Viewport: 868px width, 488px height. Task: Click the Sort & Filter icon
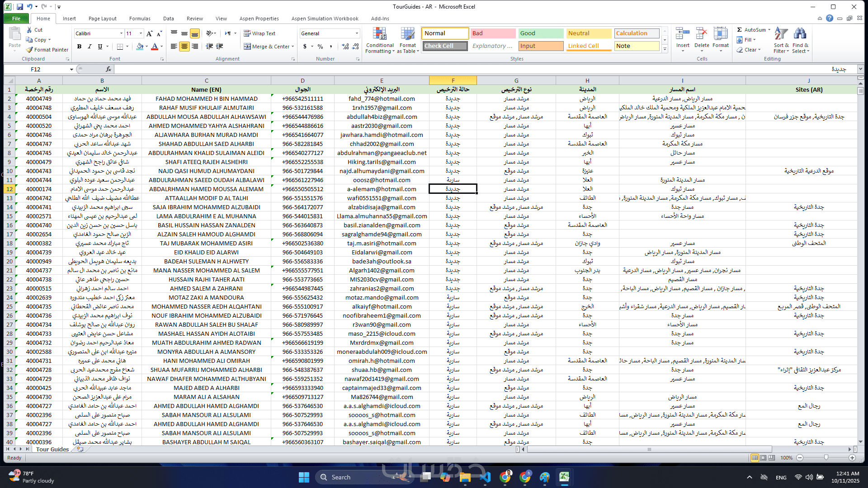pos(781,35)
